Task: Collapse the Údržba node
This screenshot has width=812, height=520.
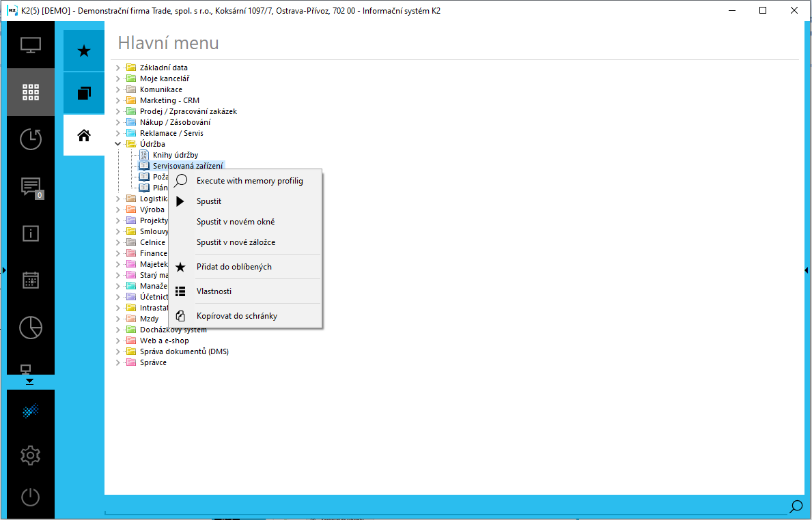Action: [x=118, y=144]
